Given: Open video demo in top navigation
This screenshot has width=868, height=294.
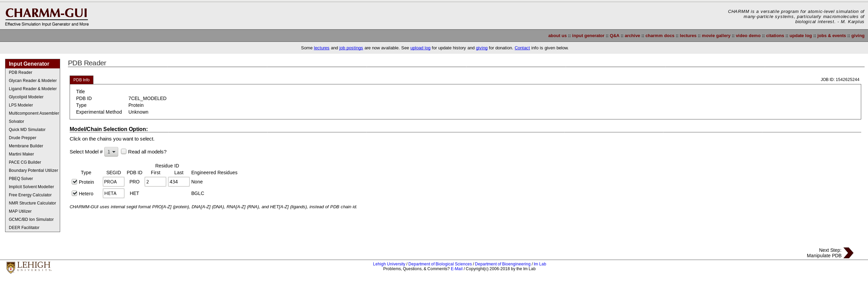Looking at the screenshot, I should click(x=748, y=36).
